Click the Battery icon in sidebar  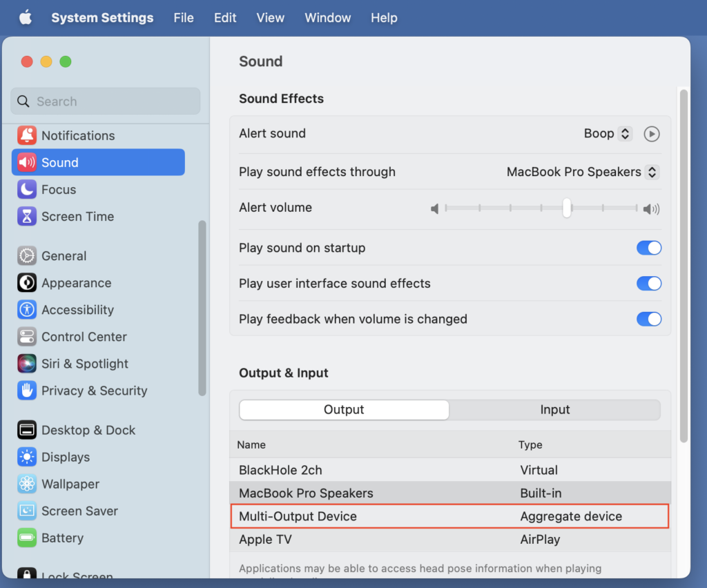click(27, 538)
